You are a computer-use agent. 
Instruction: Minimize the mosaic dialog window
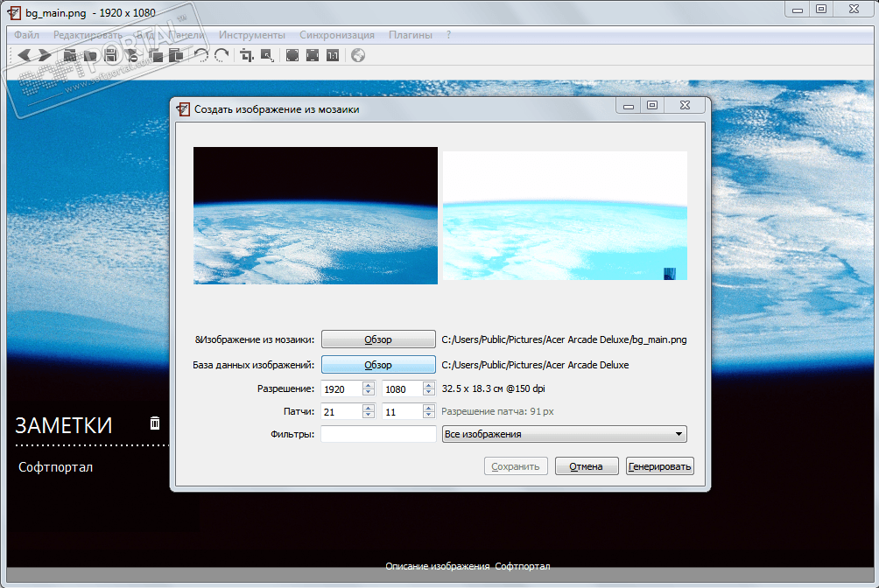[x=629, y=105]
